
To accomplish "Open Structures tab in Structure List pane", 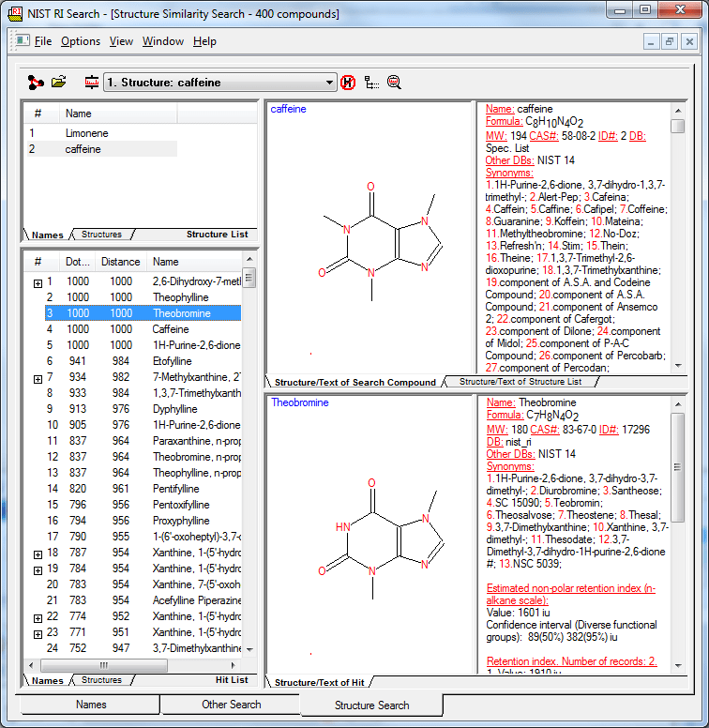I will (x=101, y=235).
